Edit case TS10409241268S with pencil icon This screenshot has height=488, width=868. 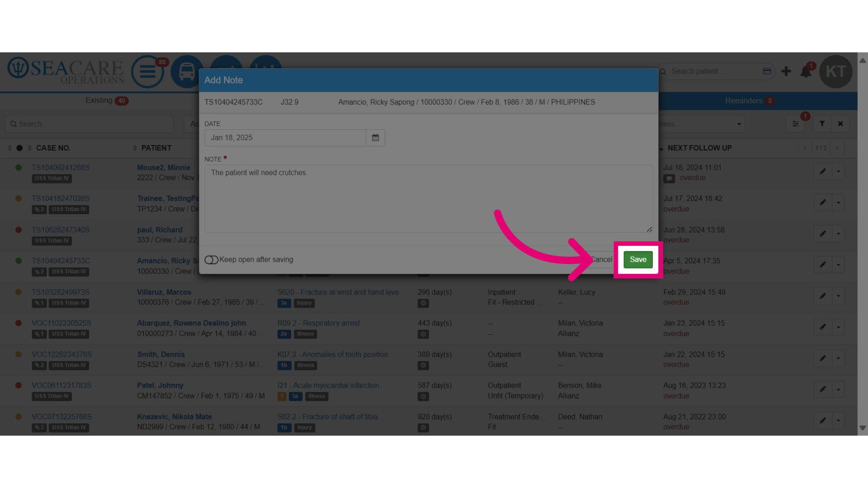(823, 172)
